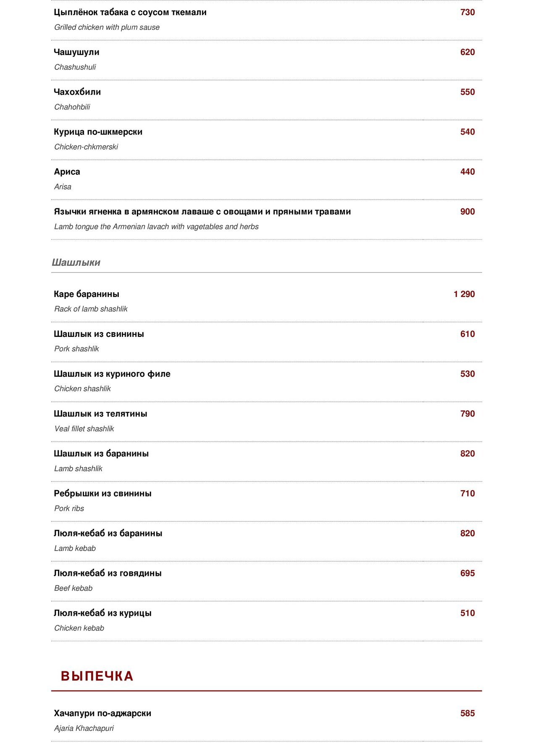Select Курица по-шкмерски from the menu
Viewport: 534px width, 756px height.
click(x=98, y=132)
